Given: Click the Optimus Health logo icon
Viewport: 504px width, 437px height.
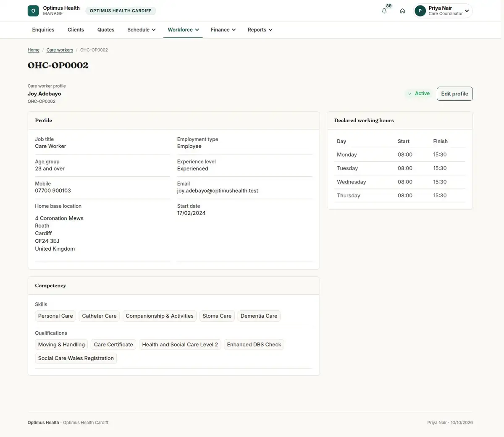Looking at the screenshot, I should pyautogui.click(x=33, y=11).
